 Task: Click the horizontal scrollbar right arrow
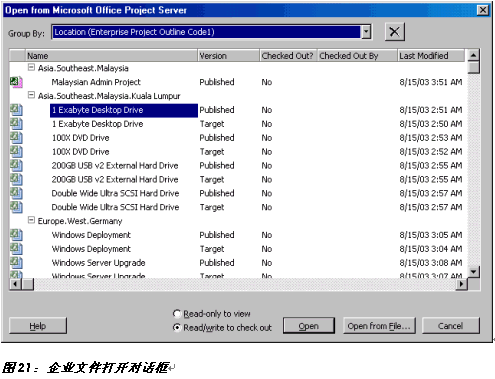(462, 284)
